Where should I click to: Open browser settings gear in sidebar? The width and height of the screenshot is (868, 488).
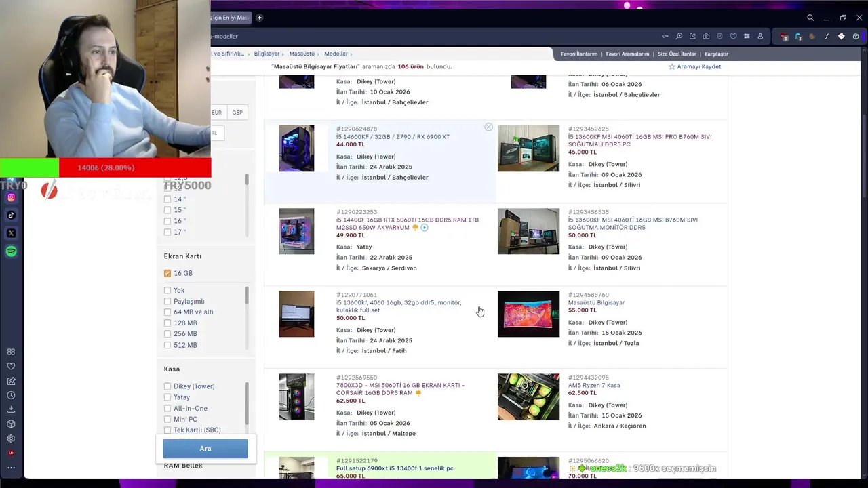click(11, 439)
